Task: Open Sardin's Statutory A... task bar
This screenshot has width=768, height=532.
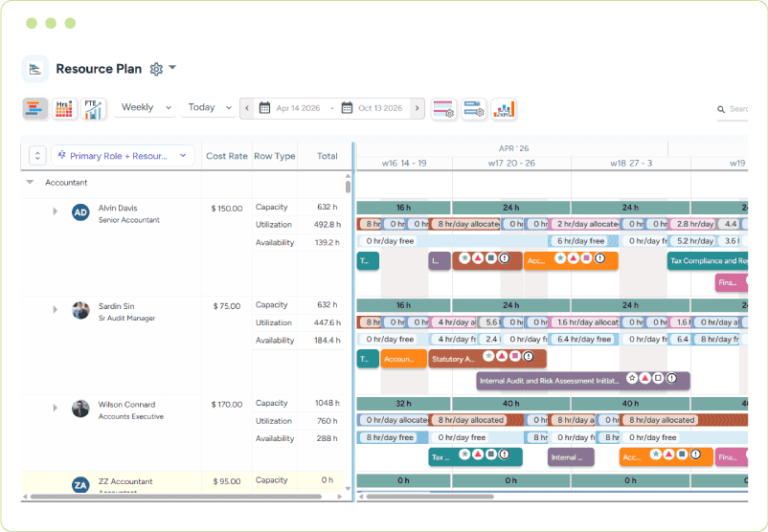Action: click(x=487, y=359)
